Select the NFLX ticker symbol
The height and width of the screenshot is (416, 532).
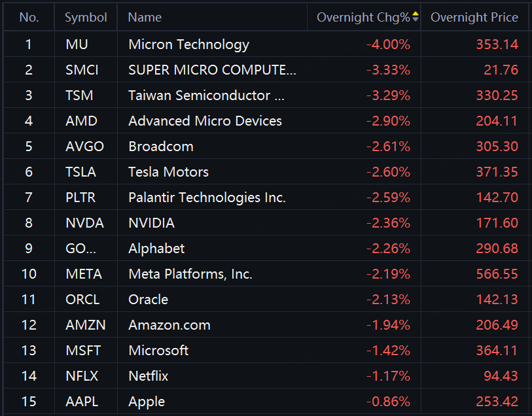82,376
